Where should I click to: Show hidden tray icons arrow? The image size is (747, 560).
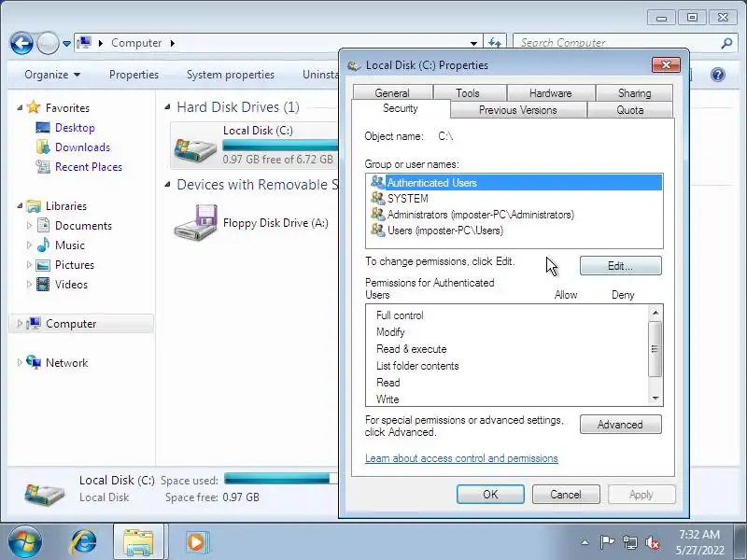[585, 542]
